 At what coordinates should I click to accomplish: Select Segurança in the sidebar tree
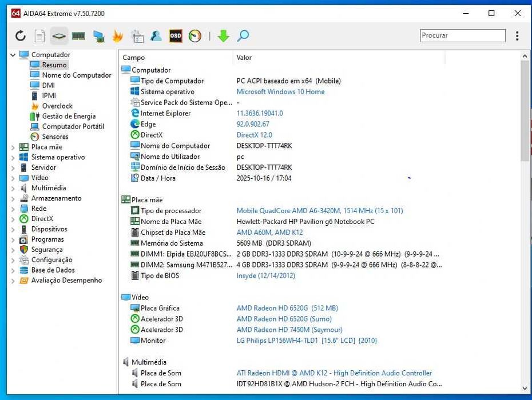(x=47, y=250)
